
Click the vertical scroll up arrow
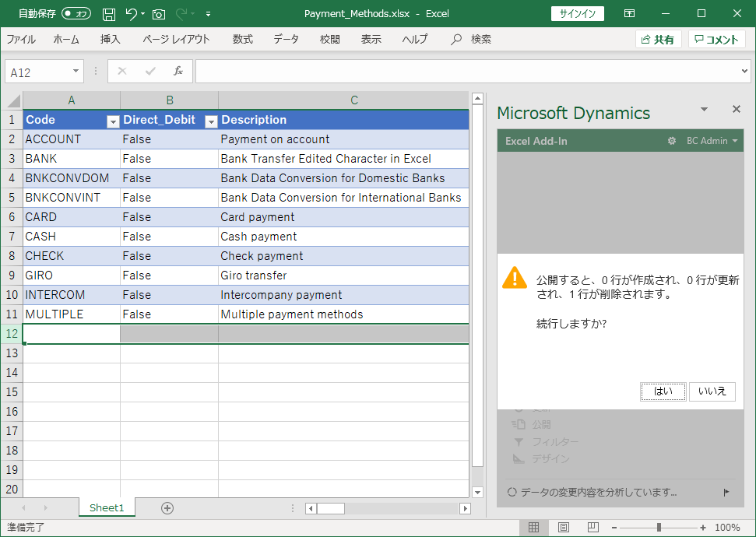[477, 99]
